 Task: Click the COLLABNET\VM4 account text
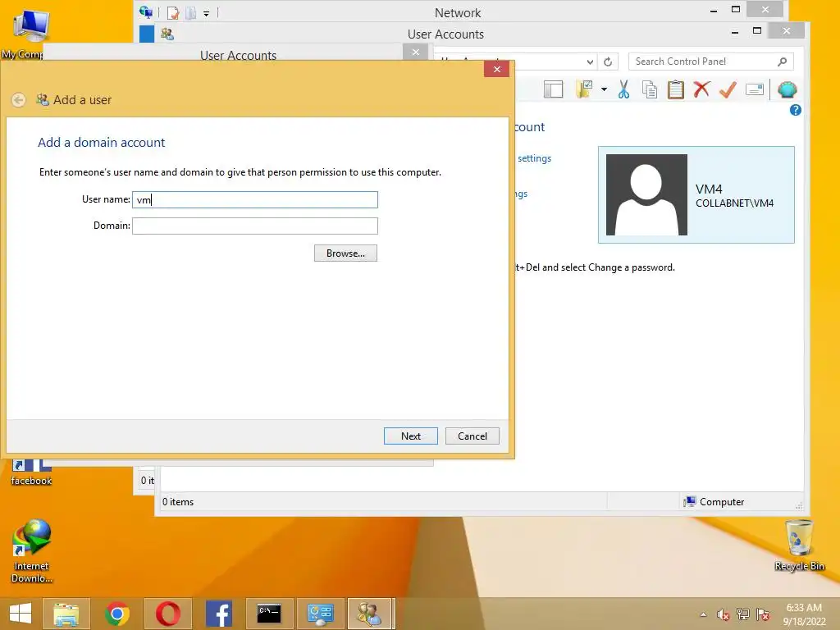(x=734, y=203)
